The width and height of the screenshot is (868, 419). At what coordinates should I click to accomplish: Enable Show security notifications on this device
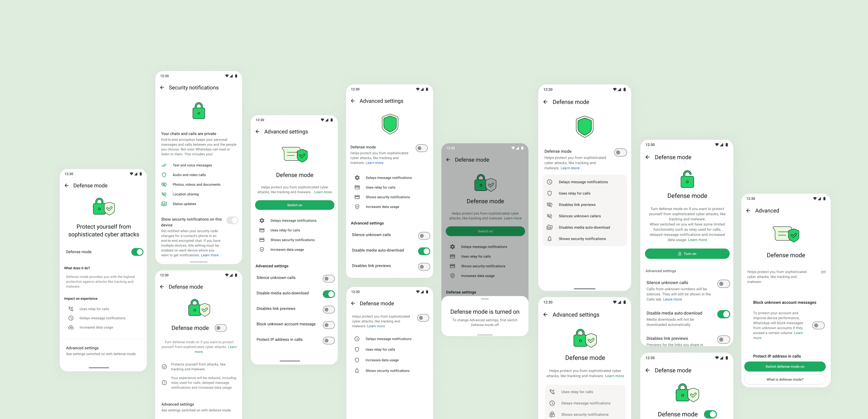(x=232, y=220)
